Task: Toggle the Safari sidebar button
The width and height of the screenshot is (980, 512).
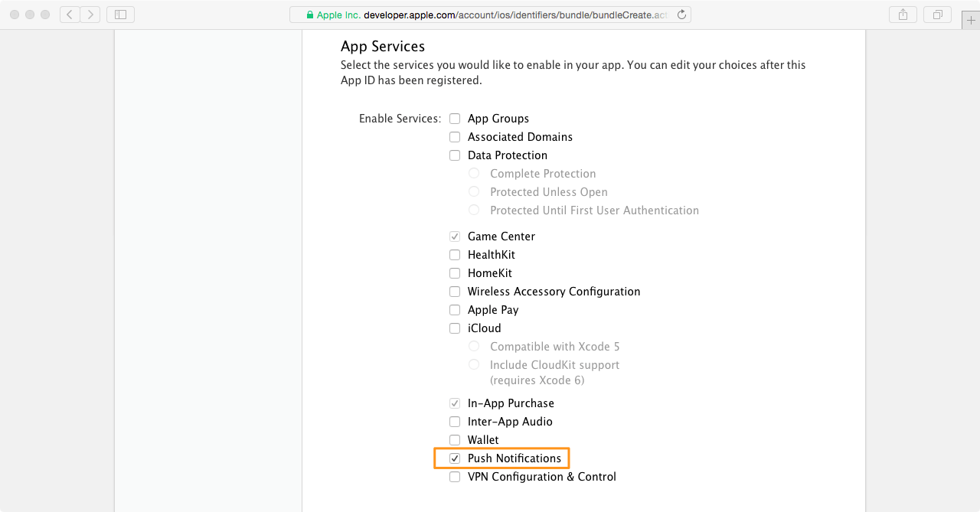Action: point(120,15)
